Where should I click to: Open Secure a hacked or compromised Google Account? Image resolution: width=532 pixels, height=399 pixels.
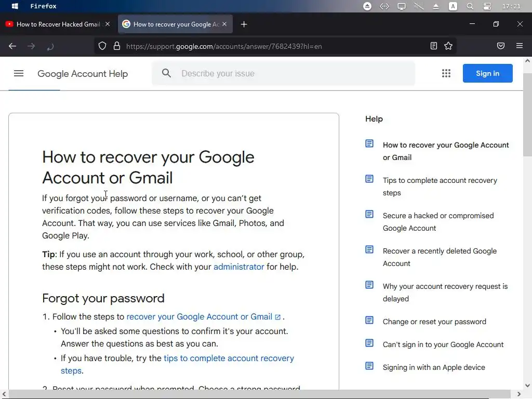438,222
